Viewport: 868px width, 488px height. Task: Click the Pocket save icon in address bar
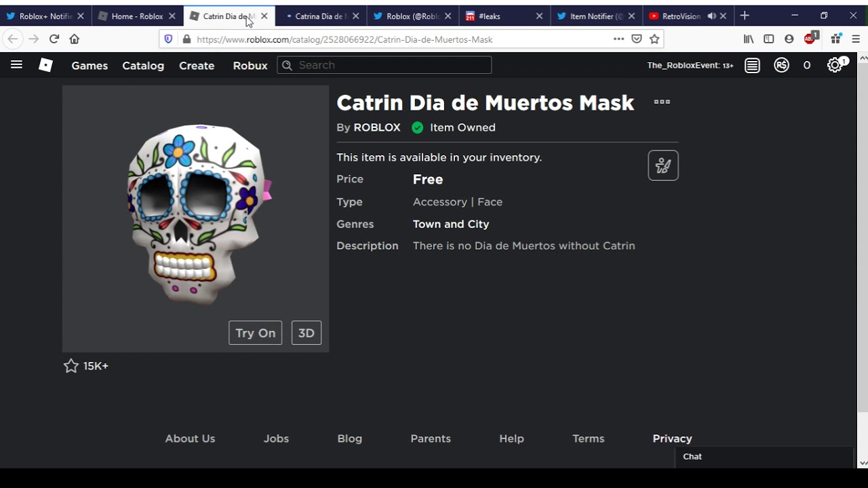coord(637,39)
